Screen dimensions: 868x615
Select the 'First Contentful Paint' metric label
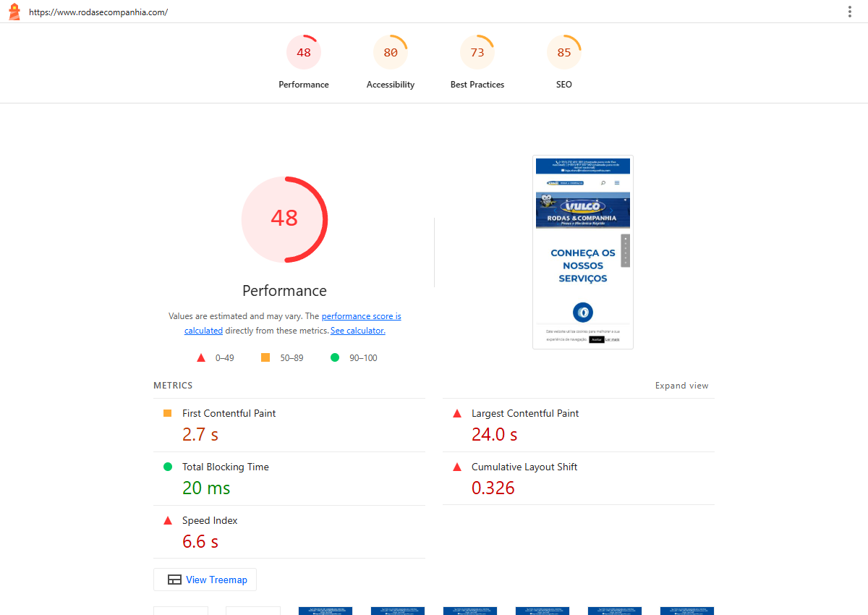pyautogui.click(x=229, y=413)
